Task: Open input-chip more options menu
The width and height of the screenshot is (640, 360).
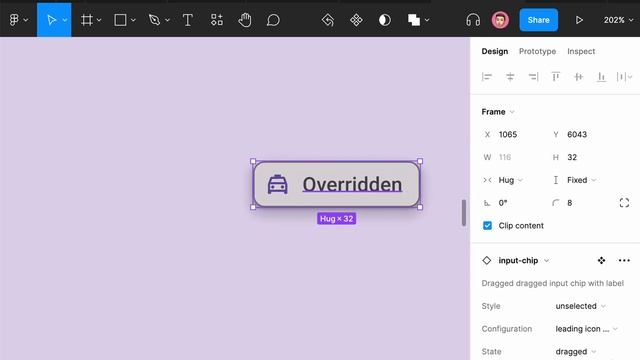Action: (x=624, y=260)
